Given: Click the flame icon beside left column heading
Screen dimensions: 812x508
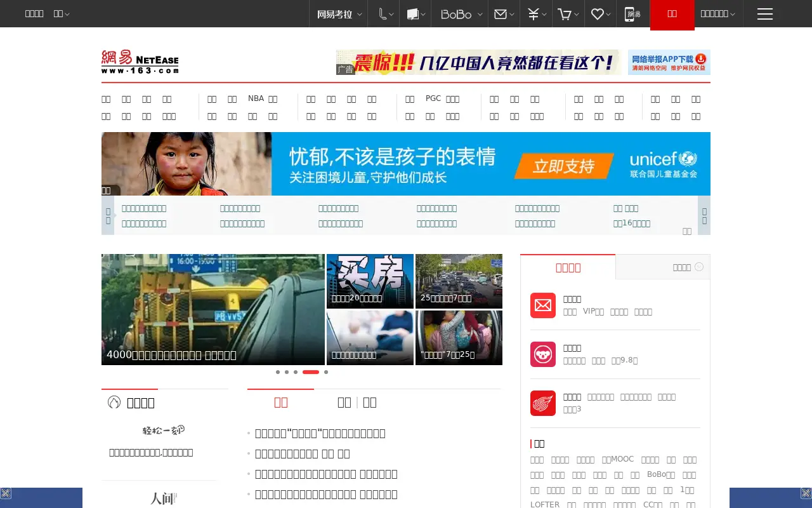Looking at the screenshot, I should coord(114,402).
